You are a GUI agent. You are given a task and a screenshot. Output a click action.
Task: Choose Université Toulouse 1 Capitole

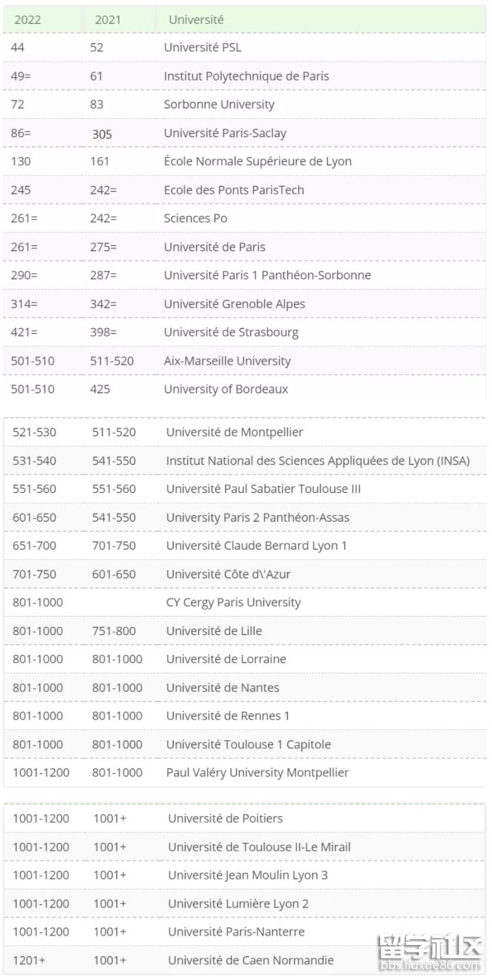pos(248,744)
